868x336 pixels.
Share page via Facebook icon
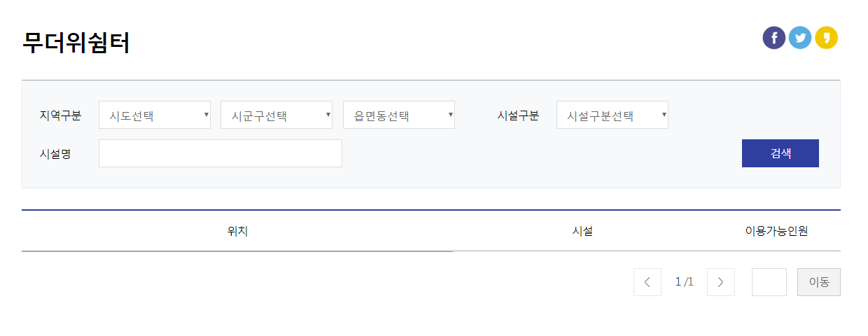point(774,38)
